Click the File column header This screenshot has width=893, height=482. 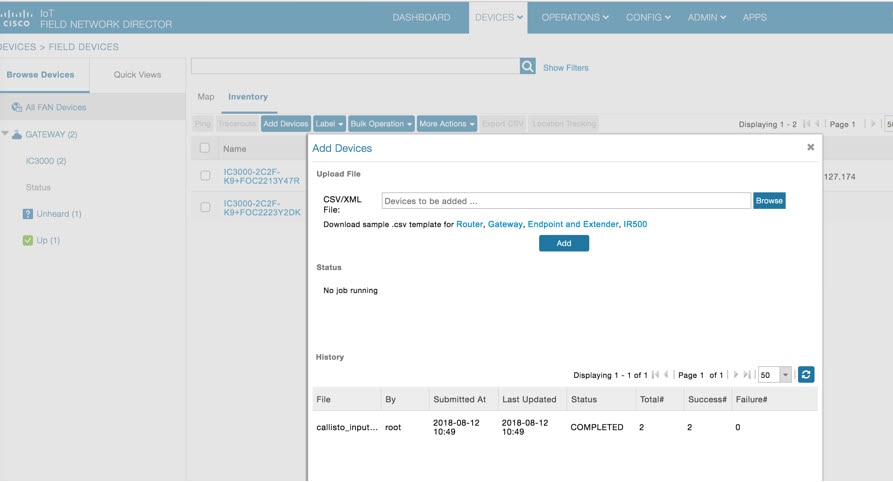(346, 399)
